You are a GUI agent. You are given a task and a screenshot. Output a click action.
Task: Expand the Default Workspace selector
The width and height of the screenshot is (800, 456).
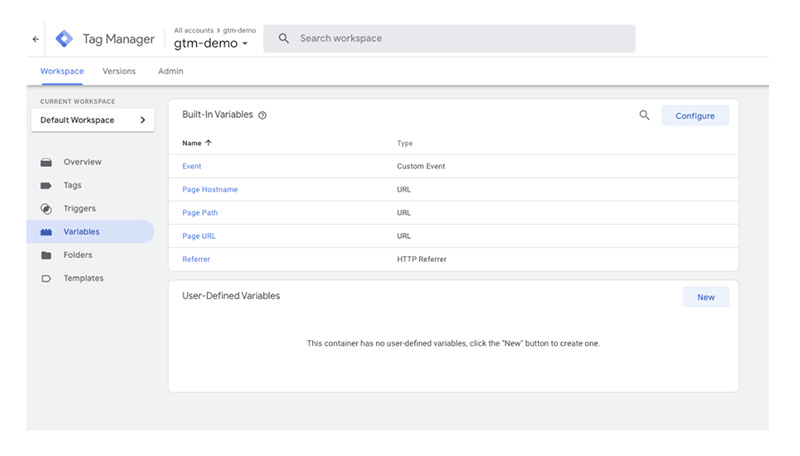93,120
